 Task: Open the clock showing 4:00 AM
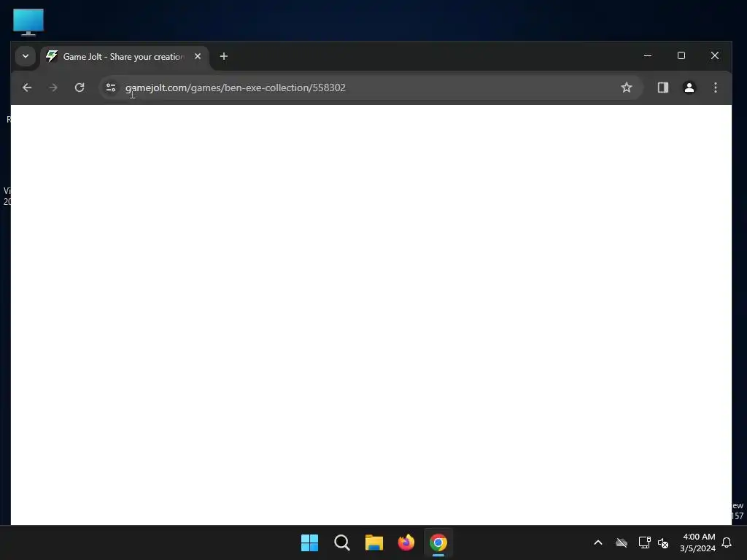click(x=698, y=542)
